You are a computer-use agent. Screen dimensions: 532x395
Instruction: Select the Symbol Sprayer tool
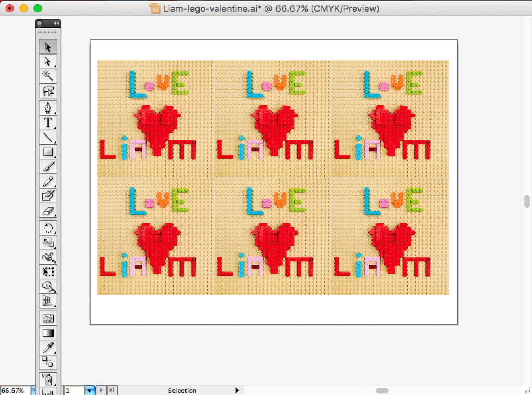click(x=48, y=379)
